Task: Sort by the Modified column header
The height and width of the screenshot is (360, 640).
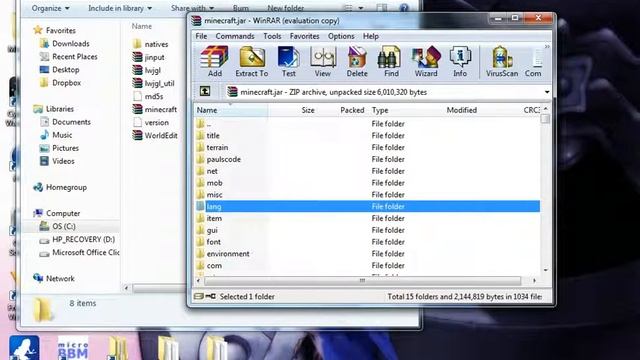Action: tap(462, 110)
